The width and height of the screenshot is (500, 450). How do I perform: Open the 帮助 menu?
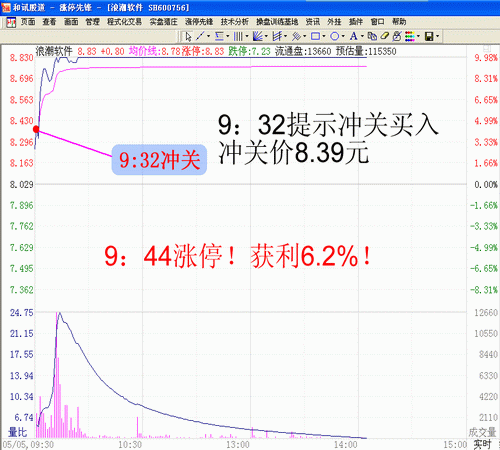tap(399, 22)
